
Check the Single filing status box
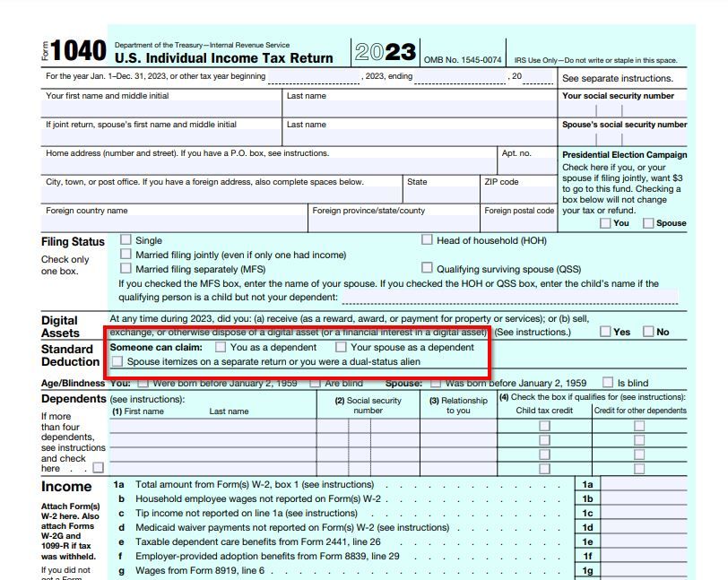(x=126, y=239)
